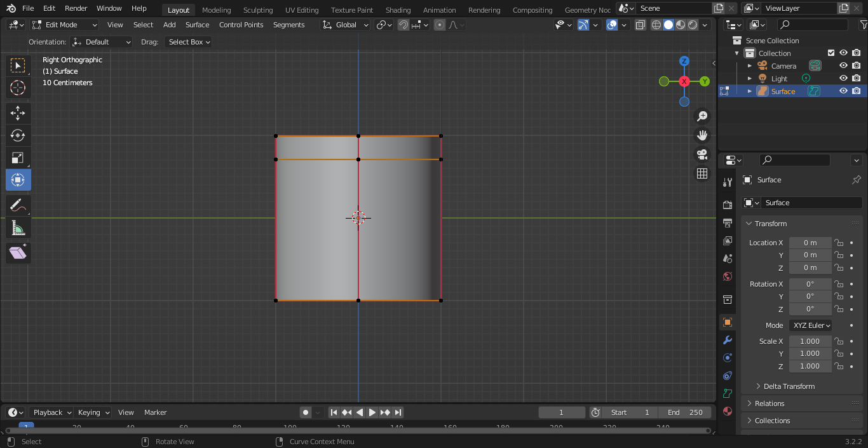This screenshot has height=448, width=868.
Task: Expand the Delta Transform subpanel
Action: [789, 386]
